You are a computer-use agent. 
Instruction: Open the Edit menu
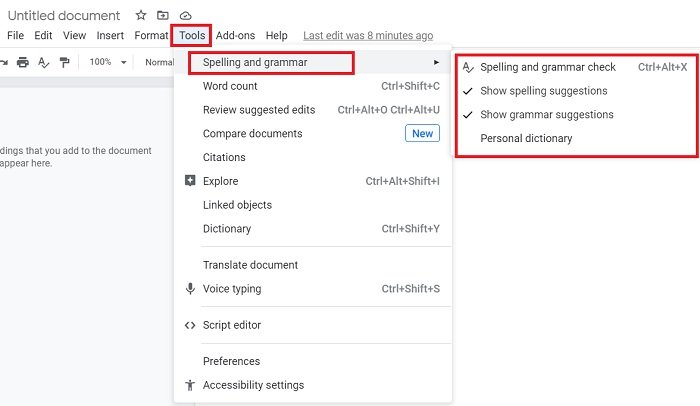[x=43, y=35]
